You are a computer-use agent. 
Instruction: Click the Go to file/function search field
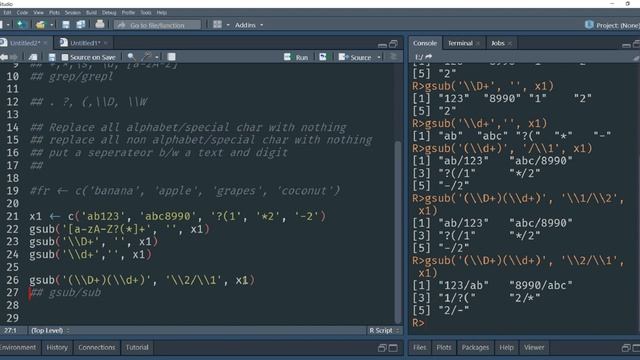158,25
